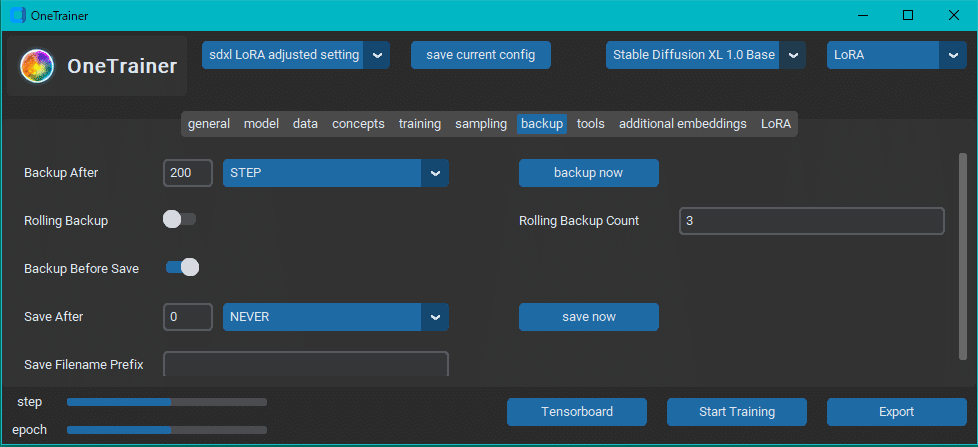Screen dimensions: 978x447
Task: Go to the sampling tab
Action: coord(481,124)
